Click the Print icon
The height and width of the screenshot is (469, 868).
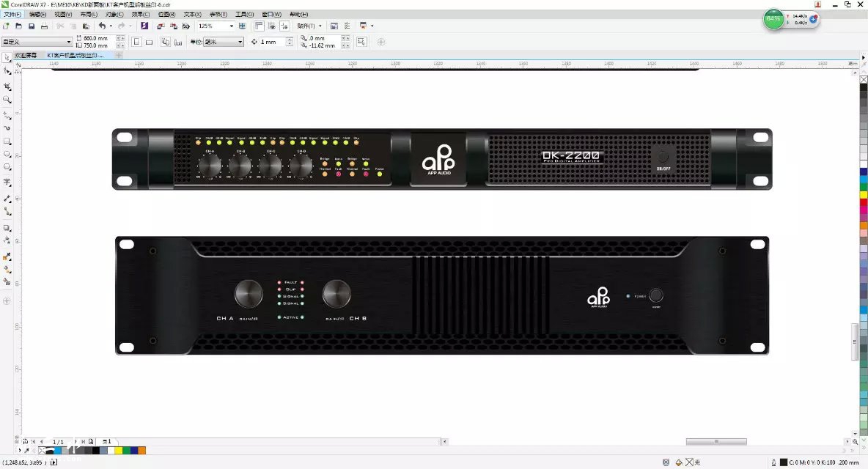44,26
